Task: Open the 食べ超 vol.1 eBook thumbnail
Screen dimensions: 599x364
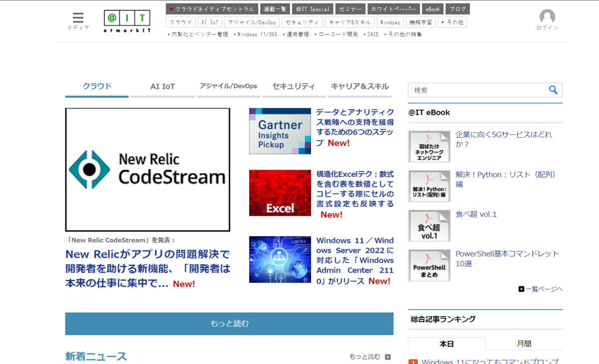Action: [429, 226]
